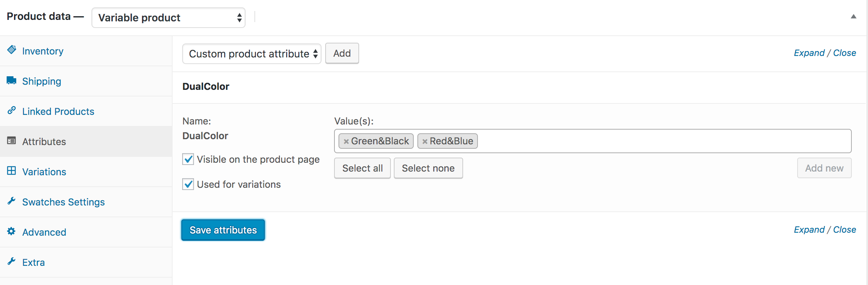Remove the Green&Black value tag

(x=346, y=141)
